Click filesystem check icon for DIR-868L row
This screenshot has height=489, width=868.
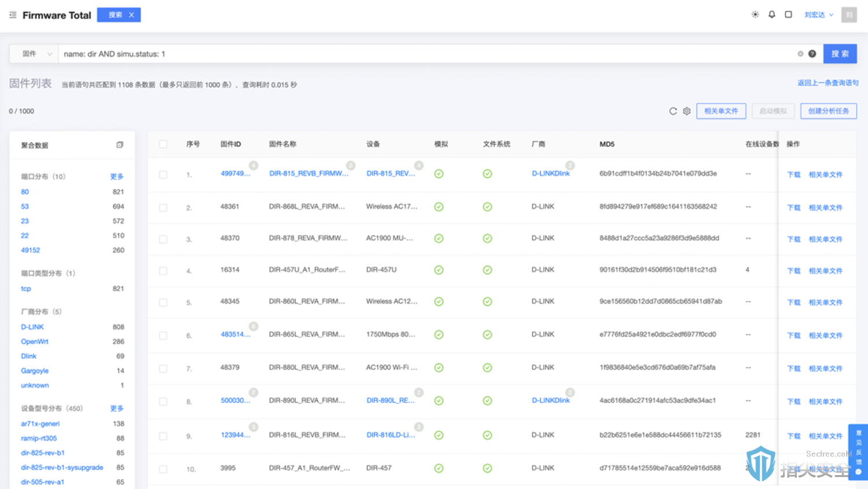point(488,207)
